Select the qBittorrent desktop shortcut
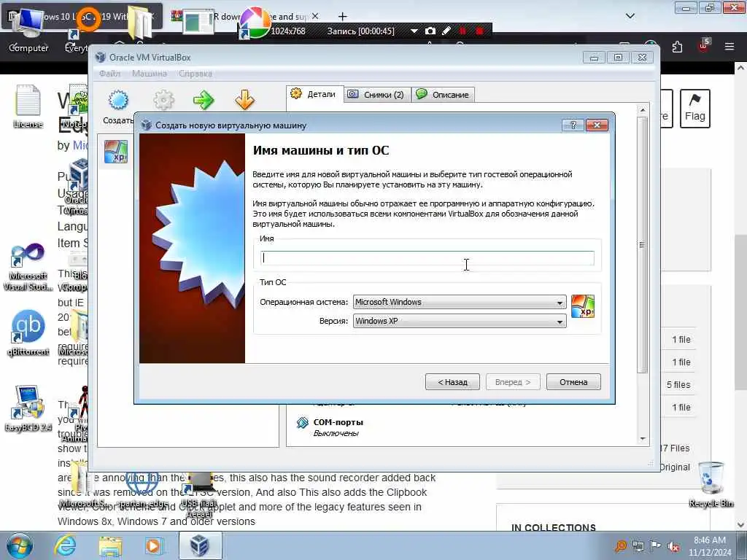 (28, 332)
